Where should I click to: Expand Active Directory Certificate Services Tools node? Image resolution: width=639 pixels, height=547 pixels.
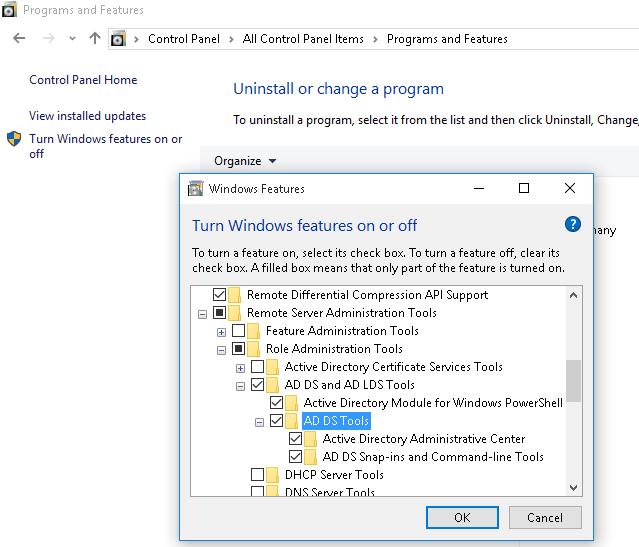[x=240, y=368]
